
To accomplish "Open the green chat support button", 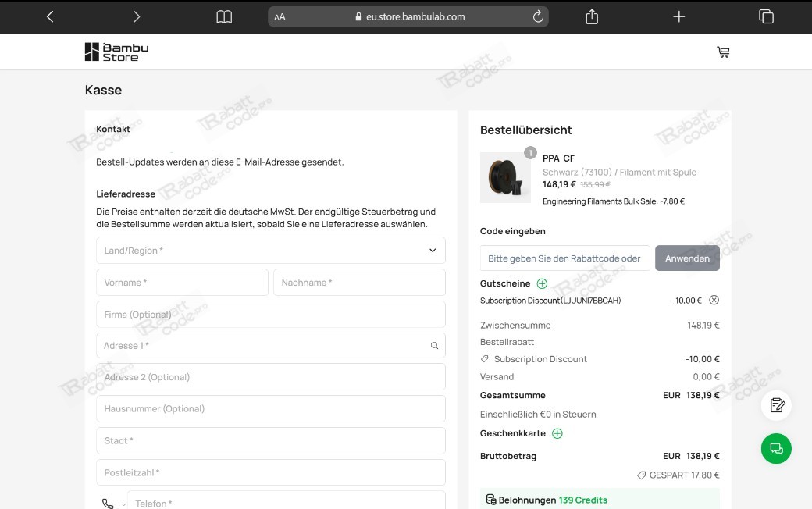I will (776, 448).
